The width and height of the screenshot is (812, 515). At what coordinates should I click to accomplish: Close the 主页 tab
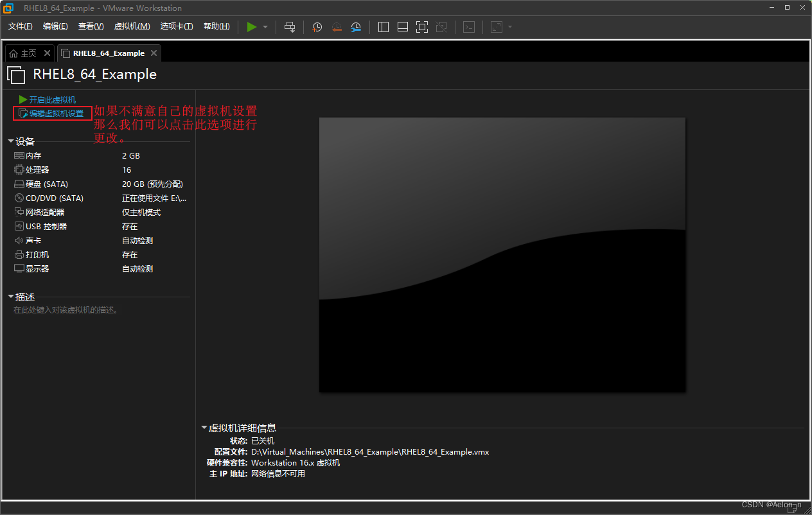coord(47,53)
